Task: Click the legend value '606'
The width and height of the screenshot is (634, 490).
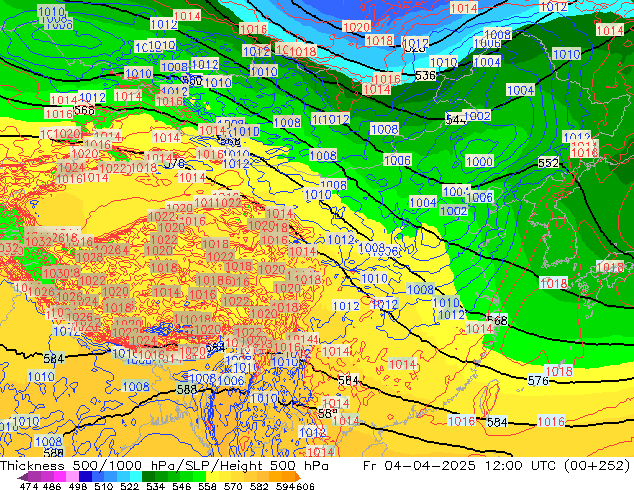Action: (305, 486)
